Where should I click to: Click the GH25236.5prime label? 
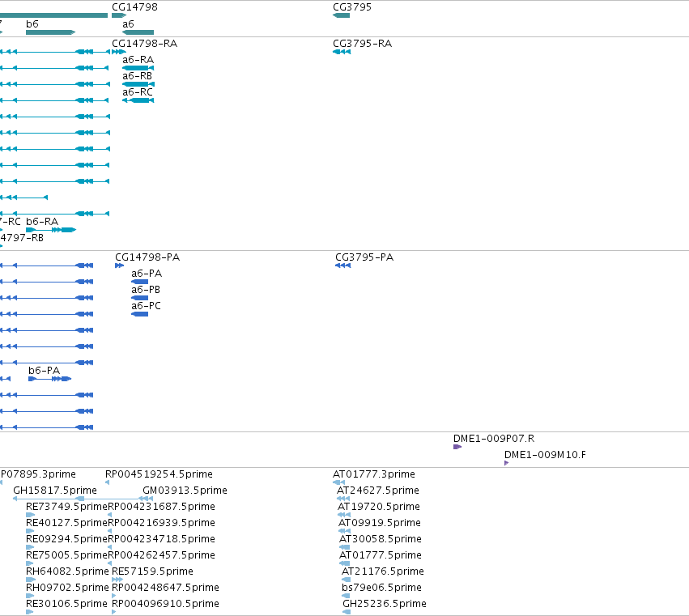point(385,604)
